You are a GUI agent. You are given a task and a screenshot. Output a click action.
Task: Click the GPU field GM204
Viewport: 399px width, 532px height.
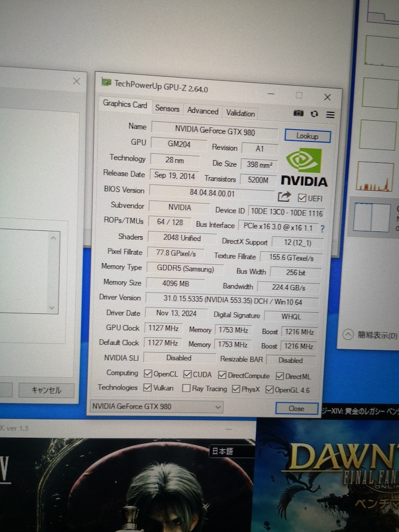pos(179,144)
